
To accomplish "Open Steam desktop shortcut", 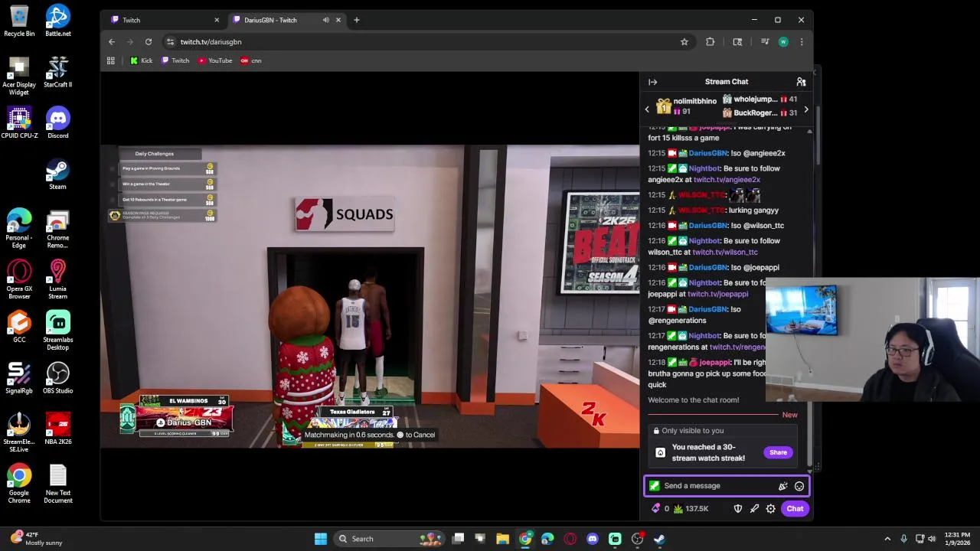I will (x=57, y=174).
